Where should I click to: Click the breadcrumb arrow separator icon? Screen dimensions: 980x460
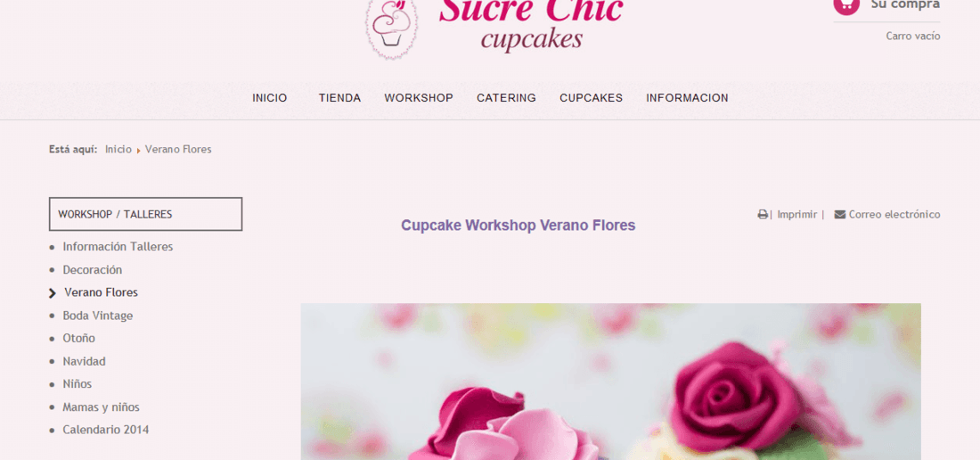[x=139, y=151]
